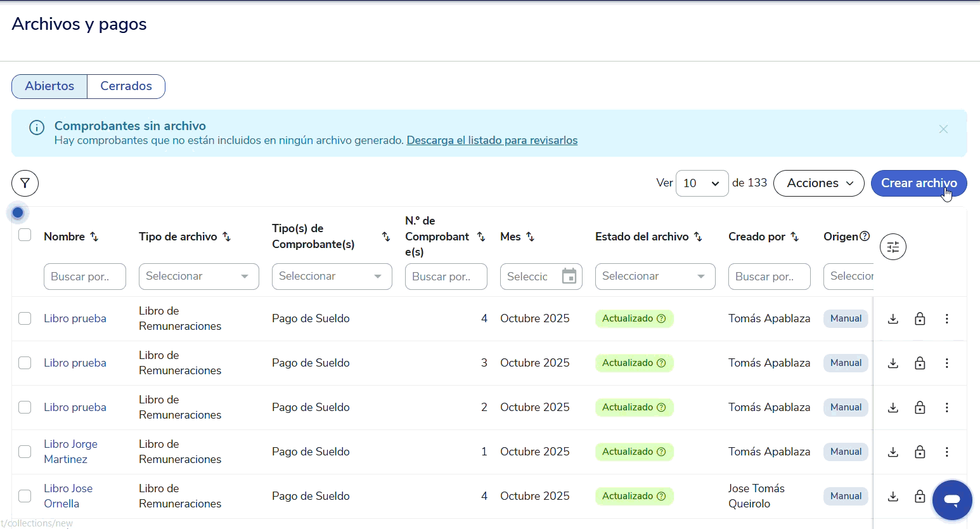980x529 pixels.
Task: Open more options for Libro prueba with 2 comprobantes
Action: coord(947,407)
